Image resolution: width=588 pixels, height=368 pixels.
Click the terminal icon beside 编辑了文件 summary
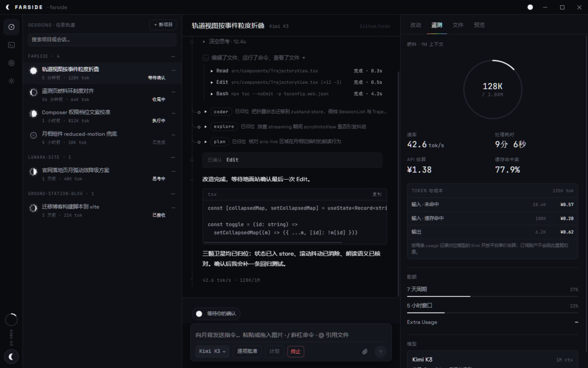206,58
